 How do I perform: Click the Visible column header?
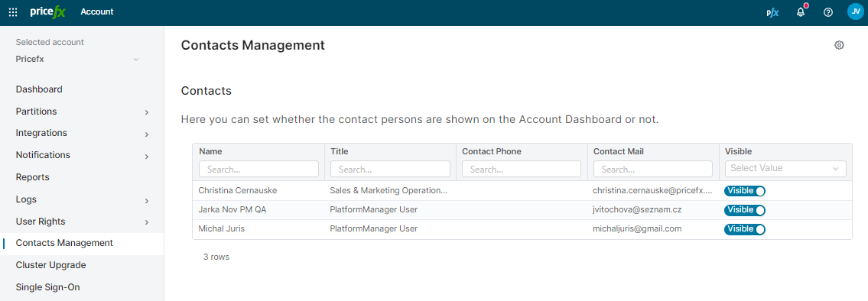pyautogui.click(x=739, y=151)
